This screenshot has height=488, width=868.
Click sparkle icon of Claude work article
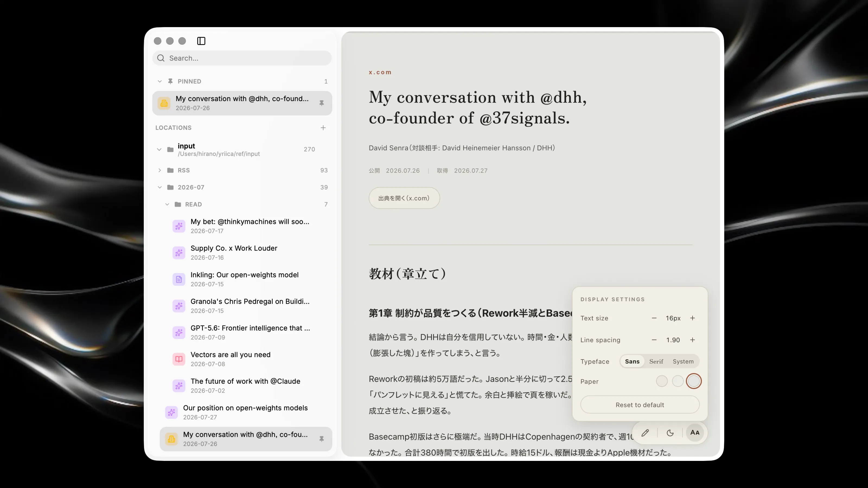click(179, 386)
